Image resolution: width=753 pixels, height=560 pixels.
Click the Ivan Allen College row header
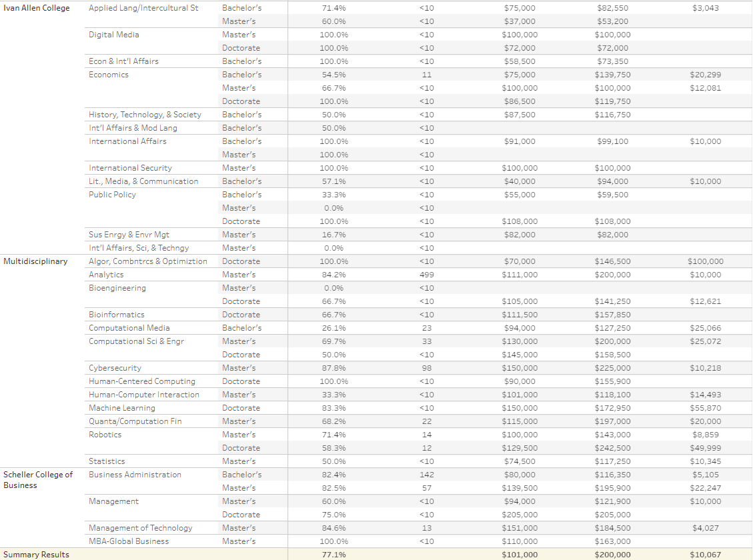37,8
